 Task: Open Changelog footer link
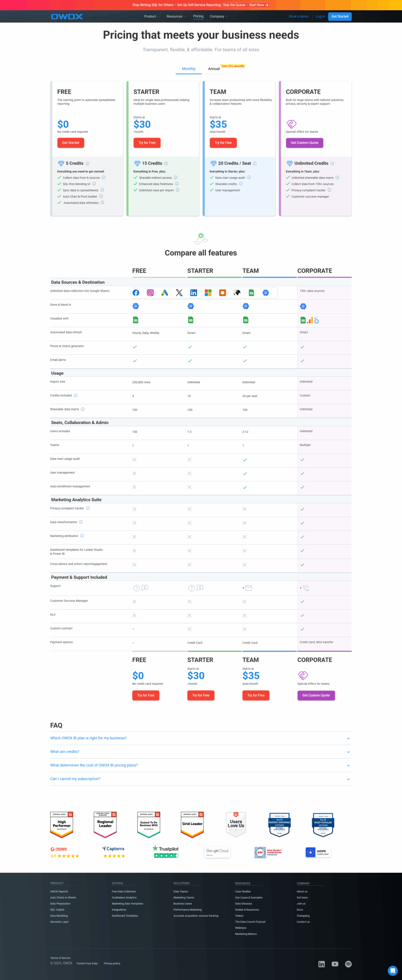tap(303, 916)
